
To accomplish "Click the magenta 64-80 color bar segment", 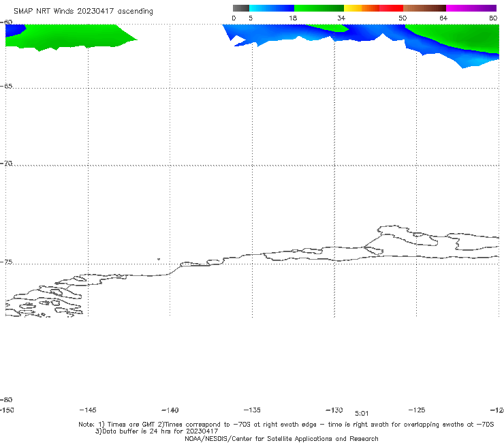I will [x=471, y=8].
